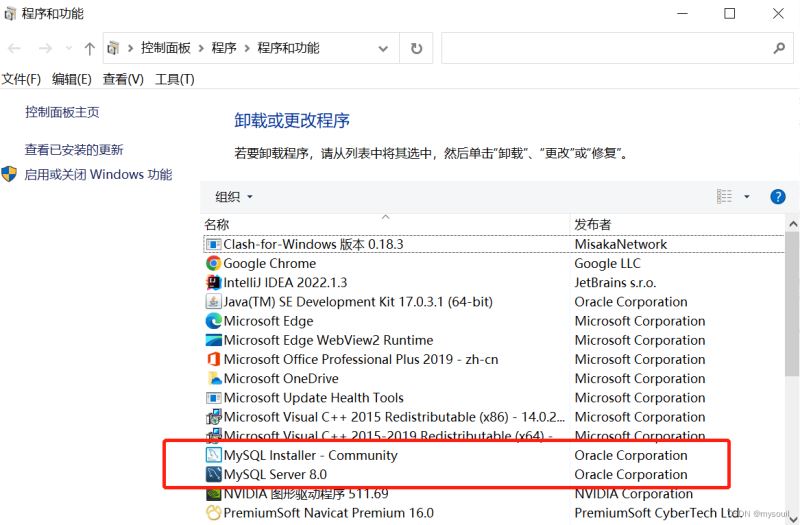Click publisher MisakaNetwork cell
This screenshot has height=525, width=800.
[620, 244]
